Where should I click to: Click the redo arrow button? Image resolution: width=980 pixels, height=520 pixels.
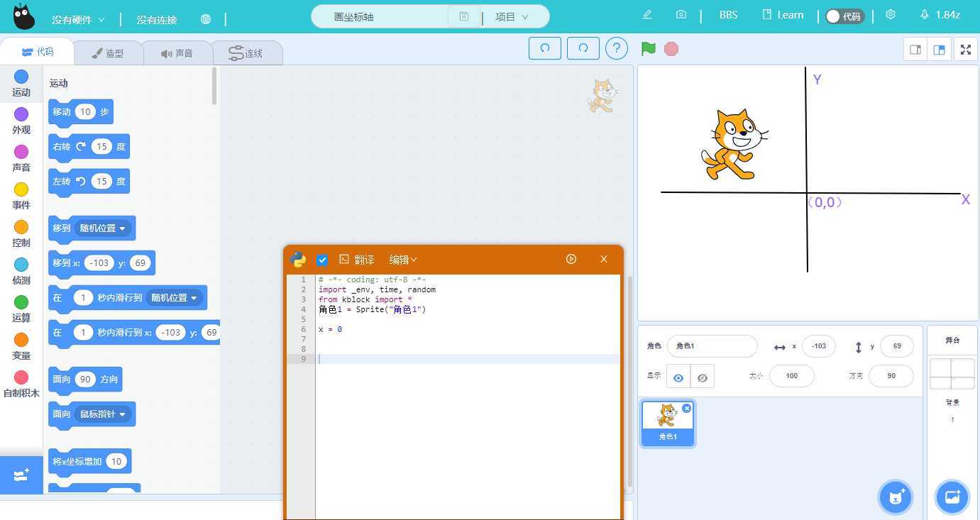[583, 48]
